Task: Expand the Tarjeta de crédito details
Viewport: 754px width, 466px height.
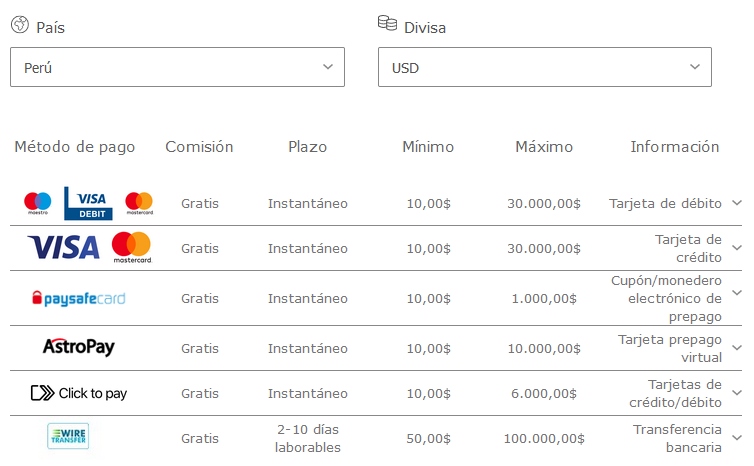Action: [737, 248]
